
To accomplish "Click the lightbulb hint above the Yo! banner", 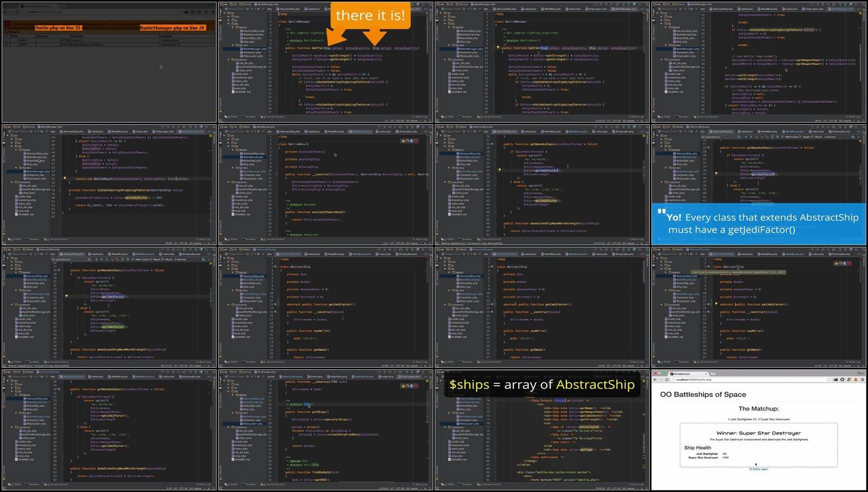I will 716,173.
